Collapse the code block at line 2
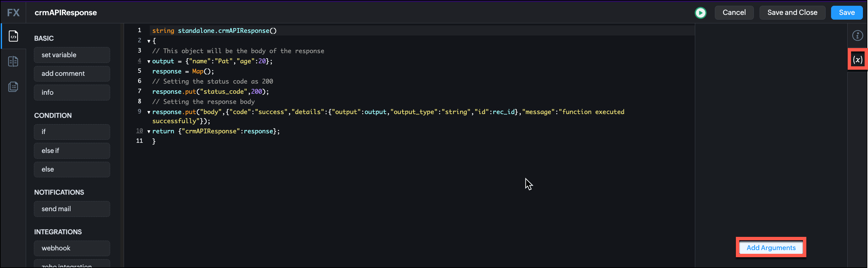This screenshot has width=868, height=268. tap(149, 41)
